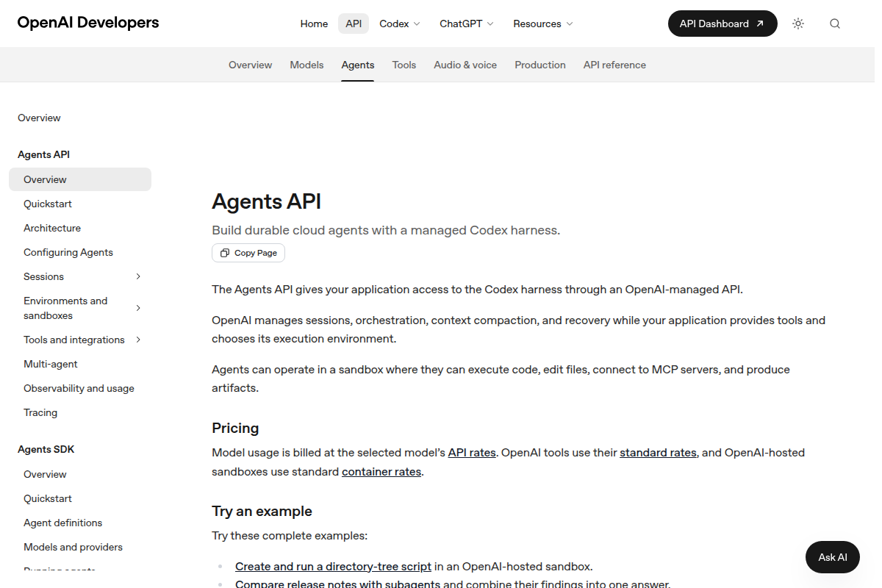The width and height of the screenshot is (882, 588).
Task: Open the API Dashboard
Action: 723,24
